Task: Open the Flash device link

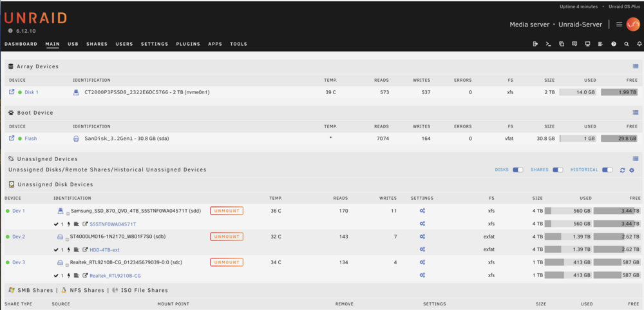Action: pyautogui.click(x=31, y=139)
